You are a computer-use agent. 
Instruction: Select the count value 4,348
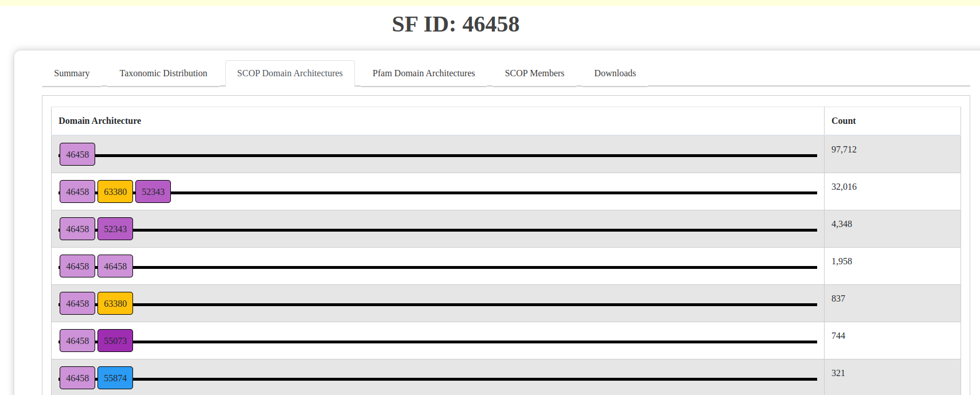point(842,224)
